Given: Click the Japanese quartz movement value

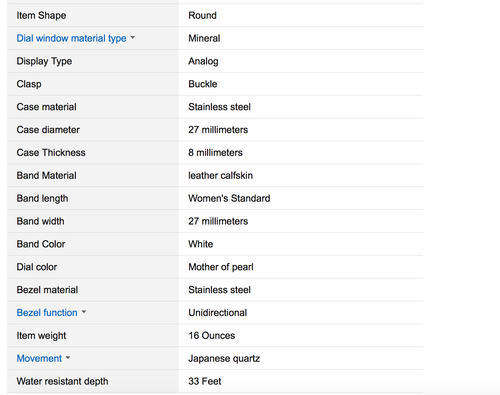Looking at the screenshot, I should 224,359.
